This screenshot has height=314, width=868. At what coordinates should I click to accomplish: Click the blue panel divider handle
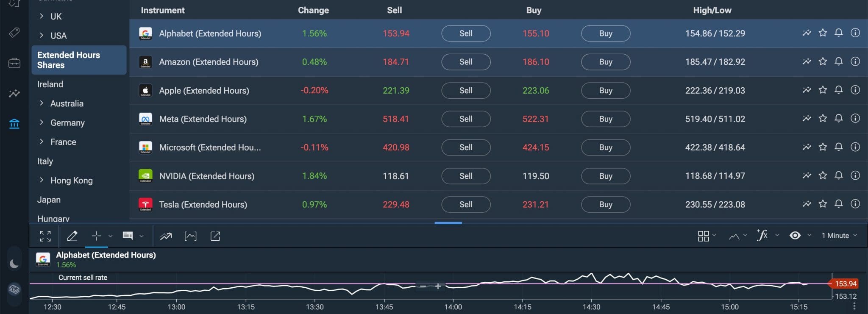(448, 223)
